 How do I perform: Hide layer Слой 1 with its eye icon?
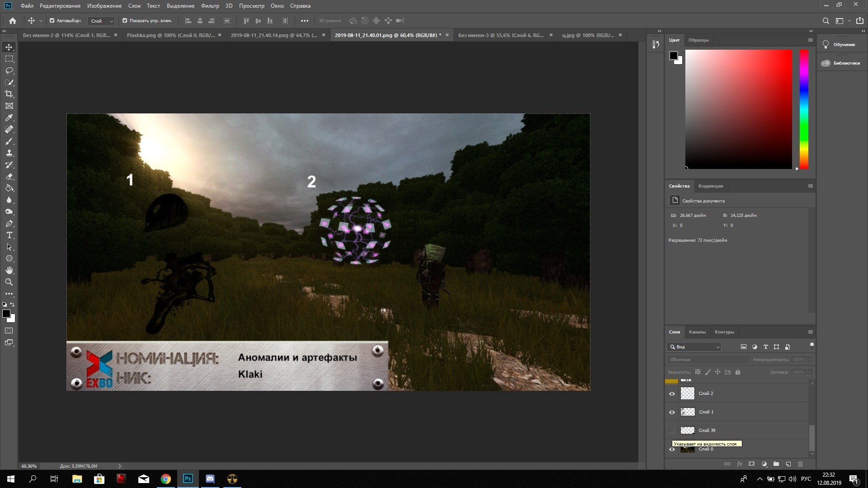coord(672,412)
